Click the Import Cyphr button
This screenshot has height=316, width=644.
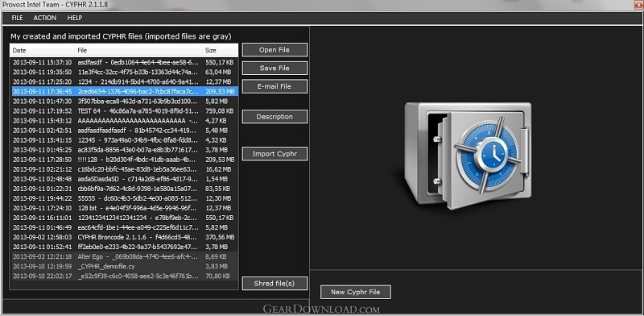tap(275, 154)
